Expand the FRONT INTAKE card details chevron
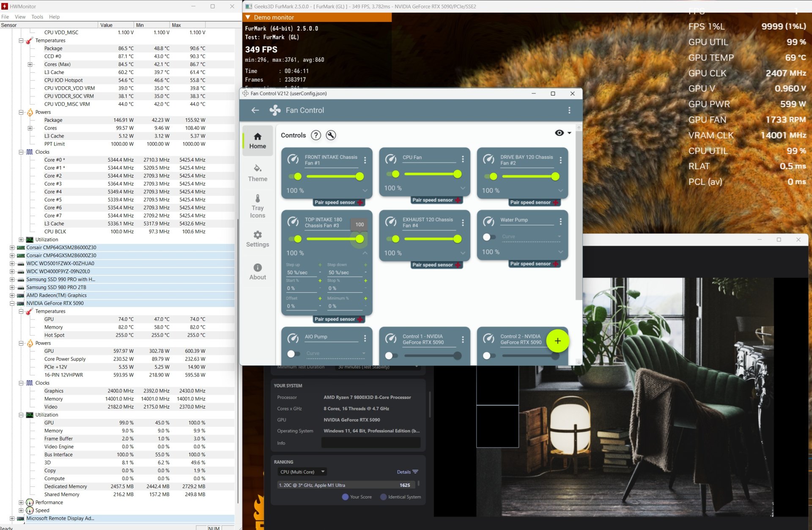The image size is (812, 530). click(365, 190)
